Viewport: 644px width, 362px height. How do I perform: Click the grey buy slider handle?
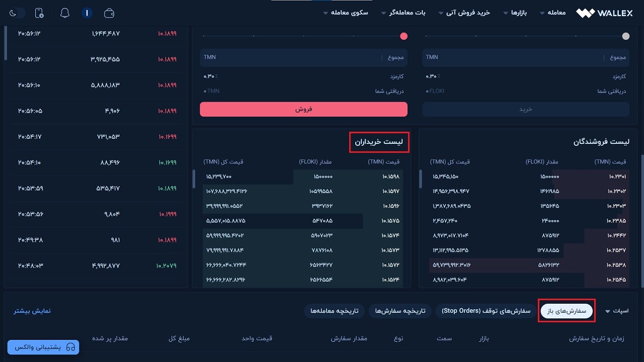(626, 36)
